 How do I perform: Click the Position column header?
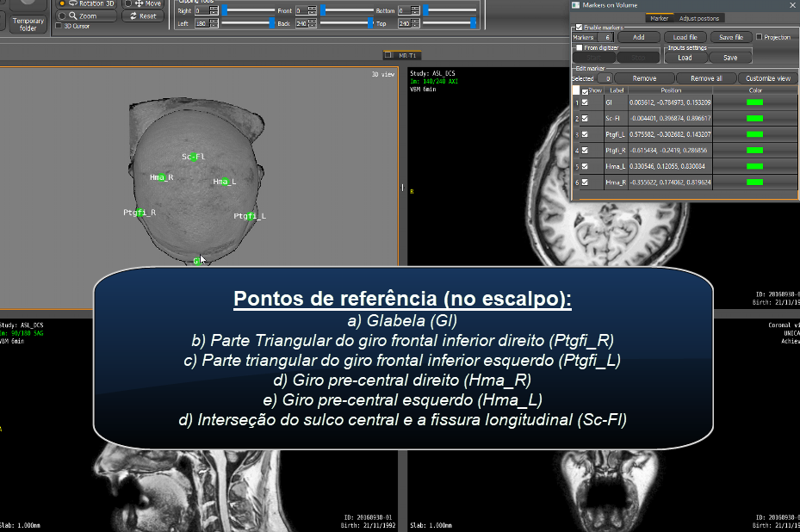[671, 90]
